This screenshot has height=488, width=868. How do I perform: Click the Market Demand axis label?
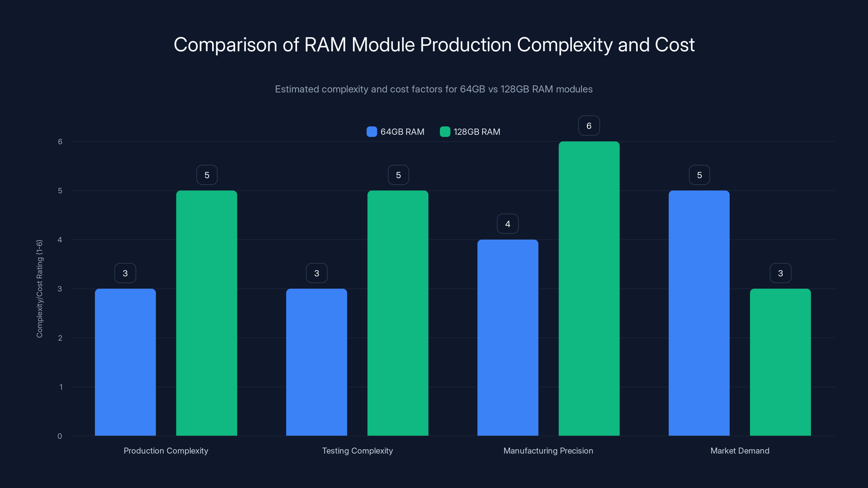(740, 451)
